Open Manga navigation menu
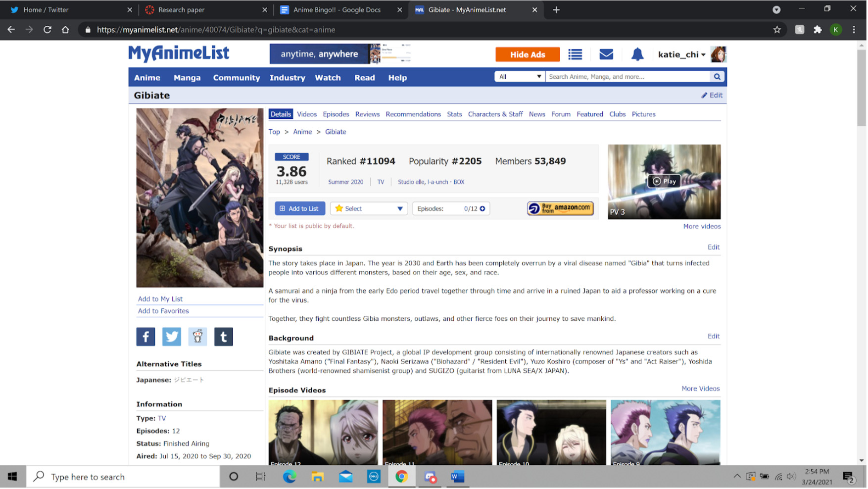This screenshot has width=868, height=489. pyautogui.click(x=188, y=78)
